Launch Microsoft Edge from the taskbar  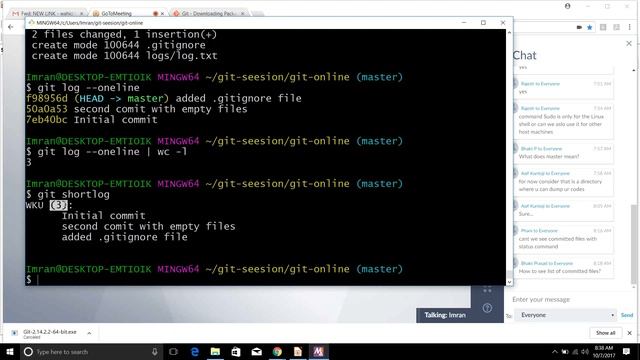(x=195, y=351)
